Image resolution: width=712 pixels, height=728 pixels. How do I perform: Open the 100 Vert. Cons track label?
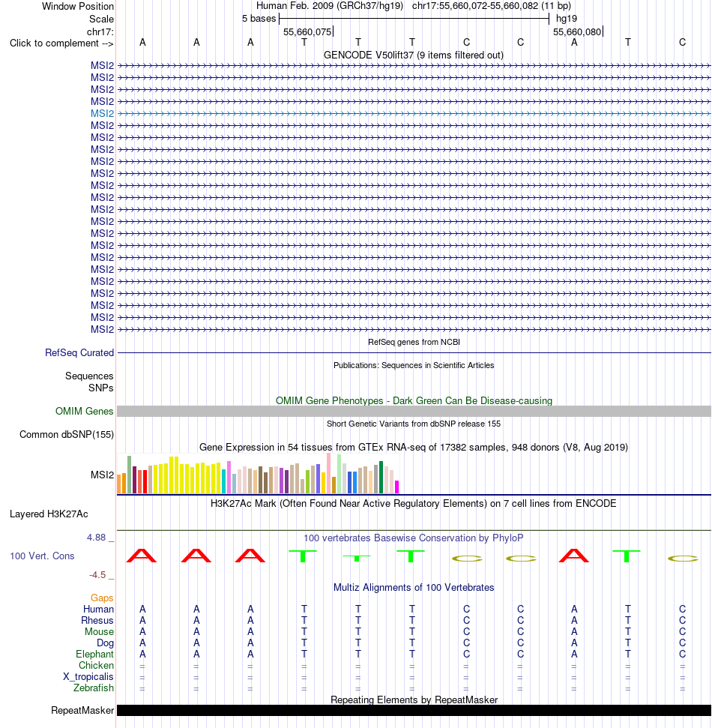coord(42,556)
